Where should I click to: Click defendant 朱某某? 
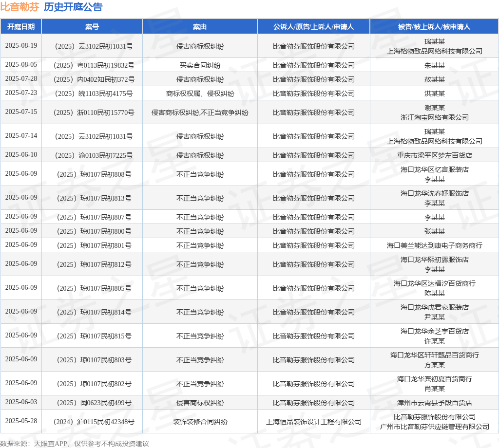coord(434,66)
